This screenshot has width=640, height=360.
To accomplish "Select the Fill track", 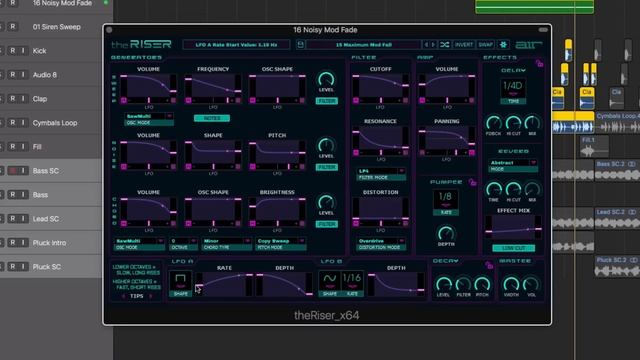I will click(37, 147).
